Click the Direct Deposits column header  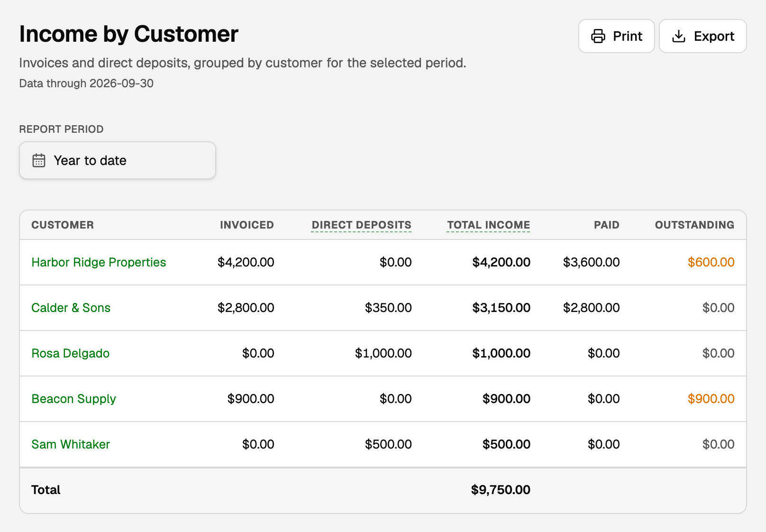[361, 225]
